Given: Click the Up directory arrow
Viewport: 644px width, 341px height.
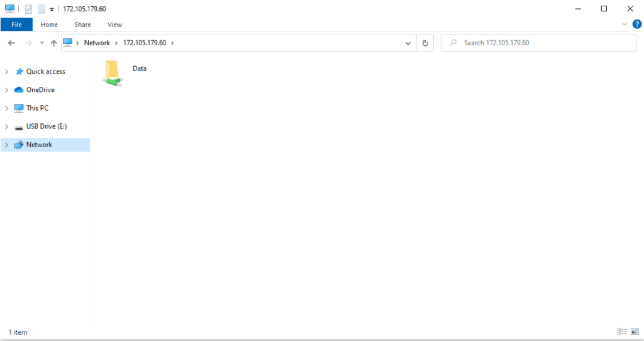Looking at the screenshot, I should coord(53,43).
